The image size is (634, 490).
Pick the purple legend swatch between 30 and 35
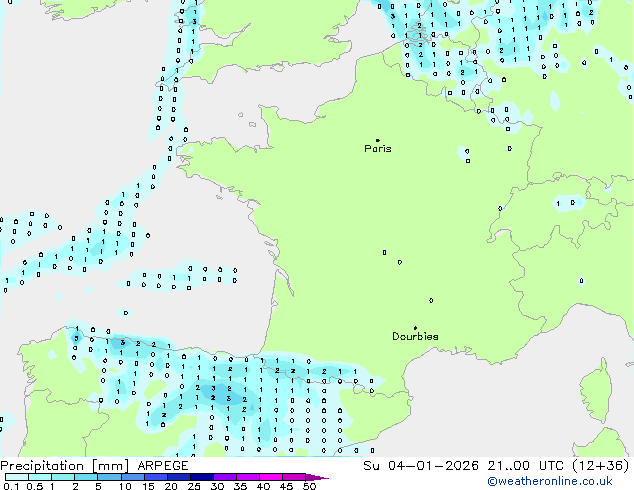tap(225, 477)
